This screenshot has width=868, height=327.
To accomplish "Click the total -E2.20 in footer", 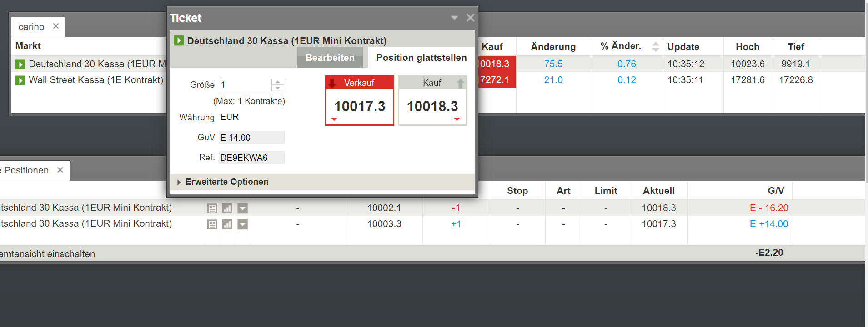I will click(x=769, y=253).
